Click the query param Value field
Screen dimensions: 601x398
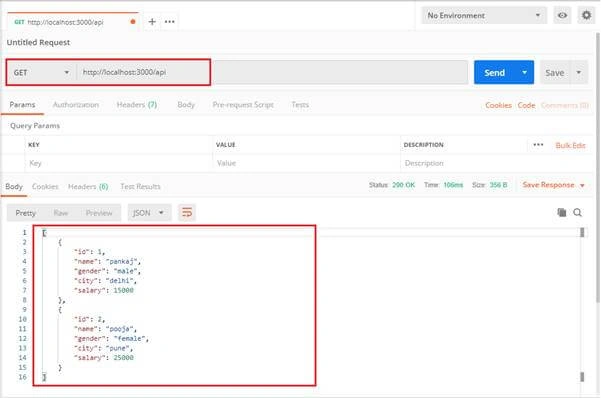tap(306, 163)
